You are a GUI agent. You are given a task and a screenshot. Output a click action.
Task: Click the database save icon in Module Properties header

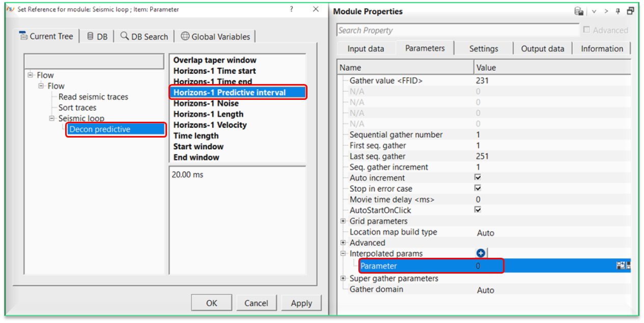(x=579, y=11)
